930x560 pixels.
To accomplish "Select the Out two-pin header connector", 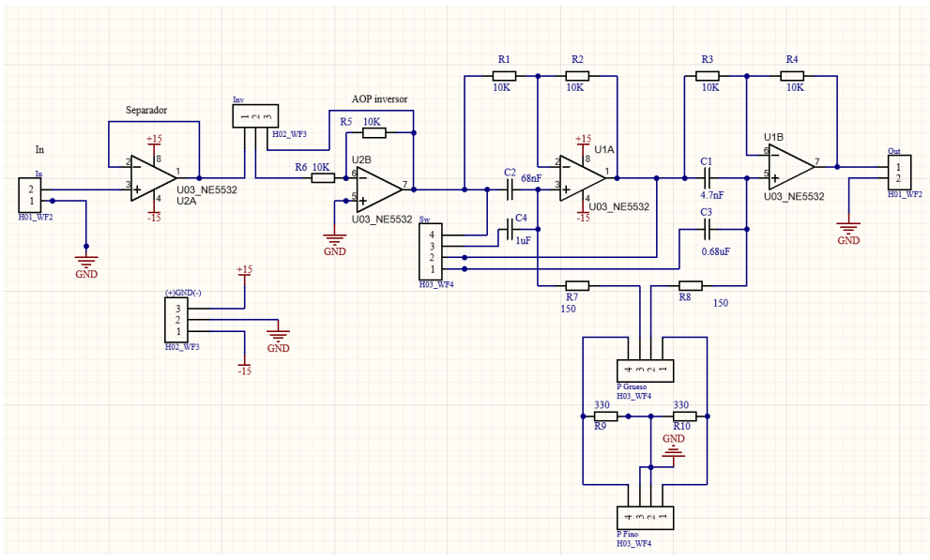I will [899, 173].
